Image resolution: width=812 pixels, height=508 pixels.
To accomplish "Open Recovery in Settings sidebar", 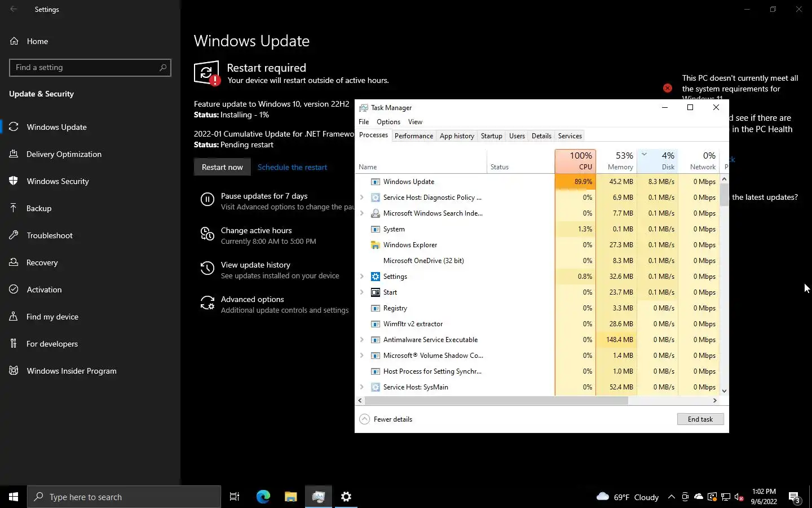I will (x=90, y=262).
